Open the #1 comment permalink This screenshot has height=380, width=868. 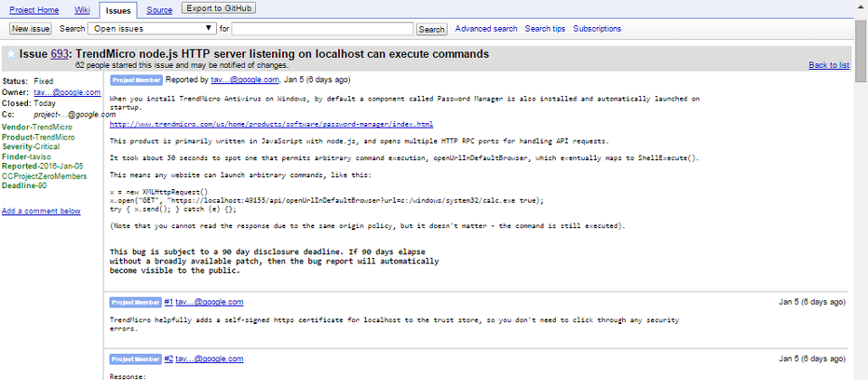tap(169, 302)
